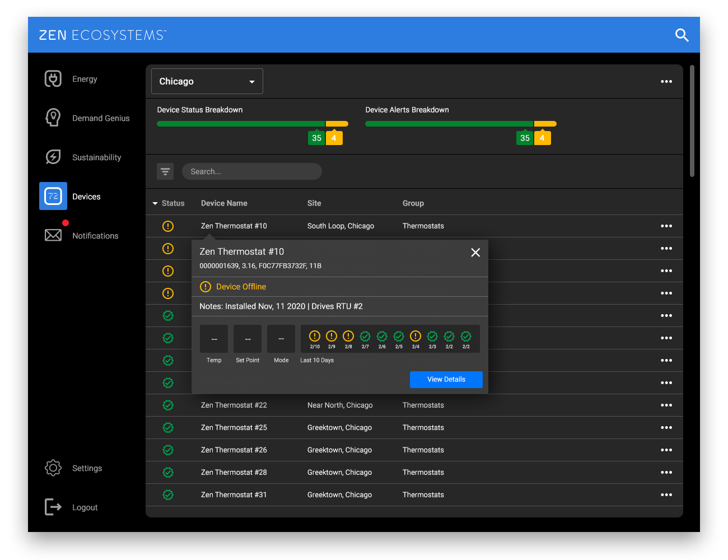This screenshot has width=728, height=560.
Task: Open the Chicago location dropdown
Action: tap(207, 81)
